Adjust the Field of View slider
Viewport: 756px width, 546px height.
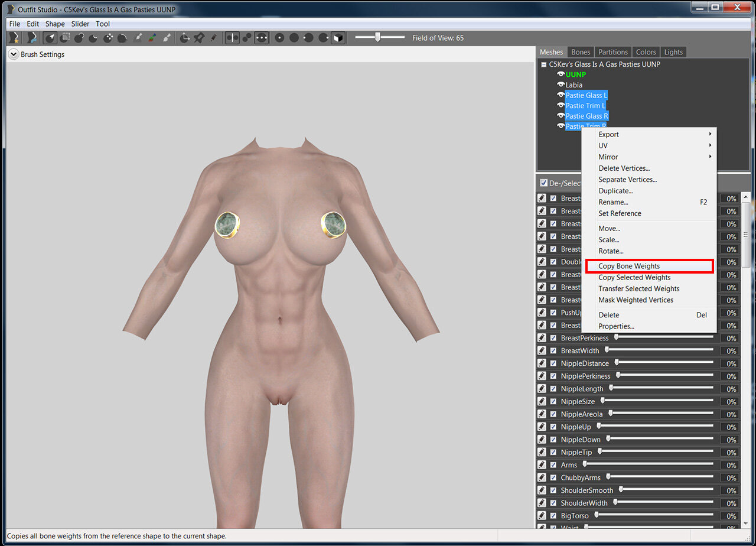coord(377,37)
